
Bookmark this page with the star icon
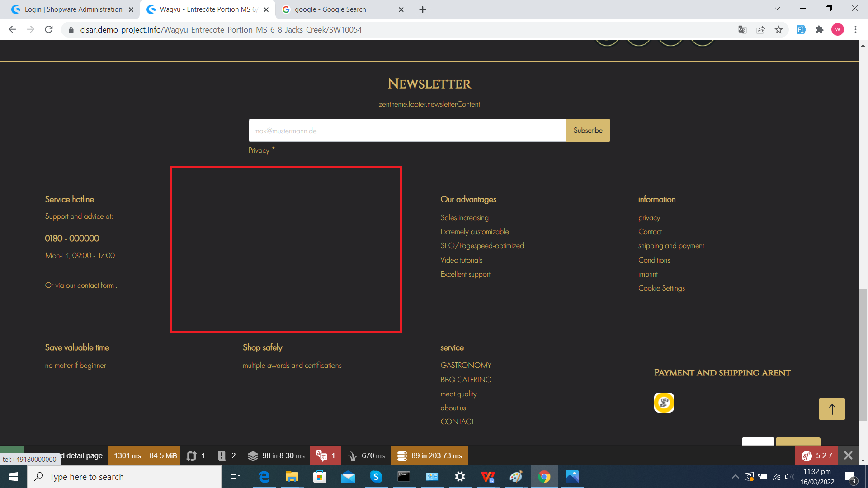pos(778,30)
